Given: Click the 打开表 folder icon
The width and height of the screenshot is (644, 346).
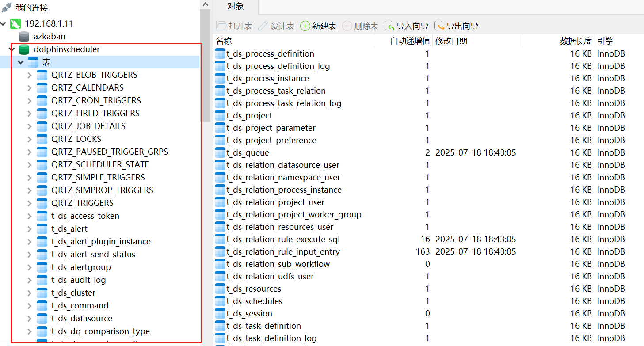Looking at the screenshot, I should point(221,26).
